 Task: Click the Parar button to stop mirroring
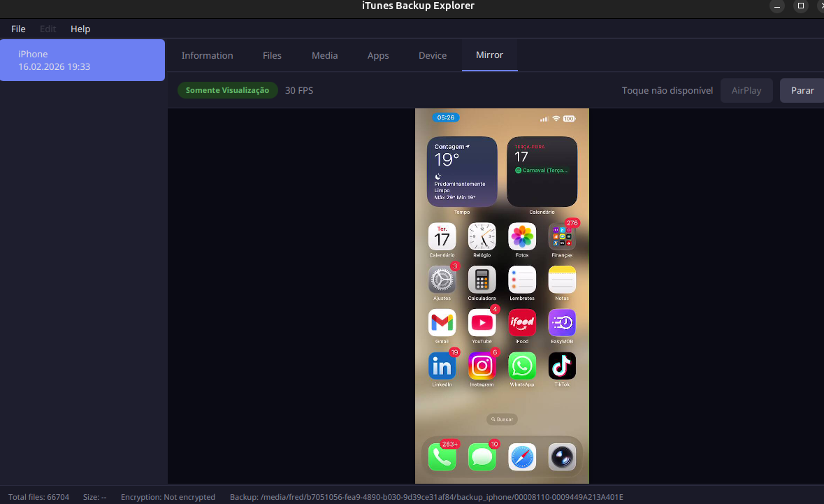[802, 90]
